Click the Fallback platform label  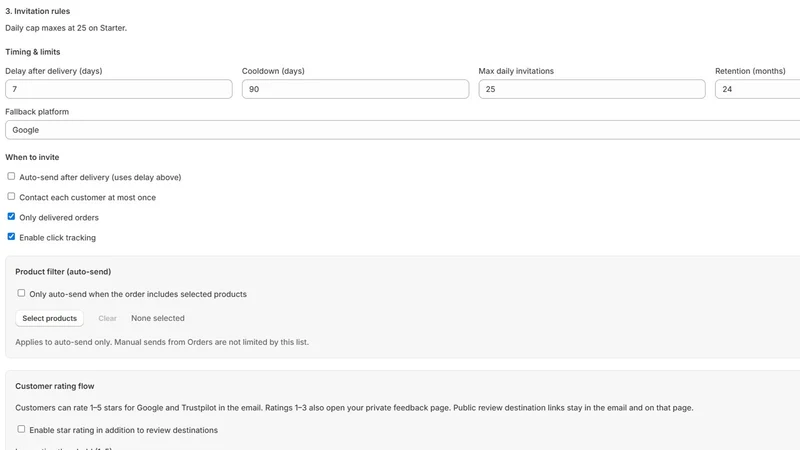click(x=37, y=112)
